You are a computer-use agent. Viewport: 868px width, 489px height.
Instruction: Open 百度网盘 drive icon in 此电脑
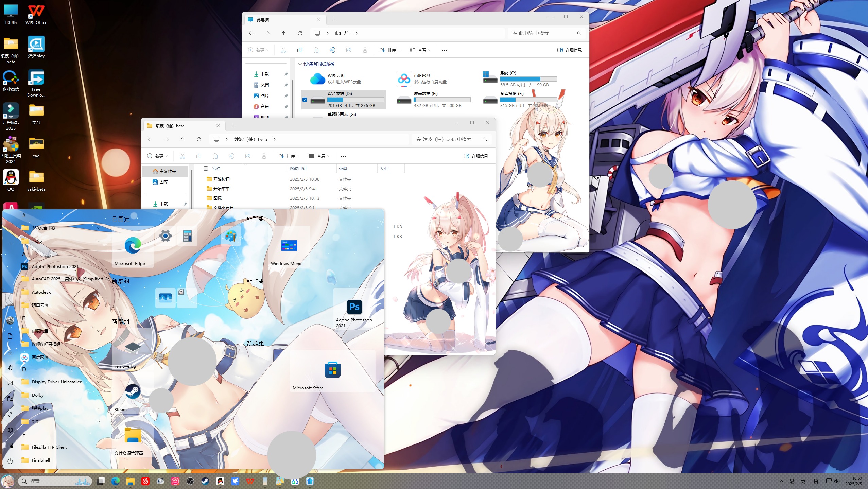(404, 79)
